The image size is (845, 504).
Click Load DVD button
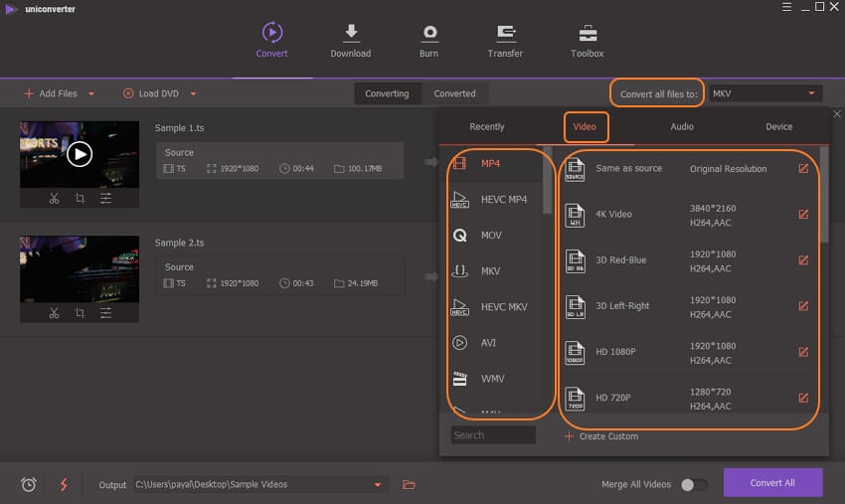tap(151, 93)
